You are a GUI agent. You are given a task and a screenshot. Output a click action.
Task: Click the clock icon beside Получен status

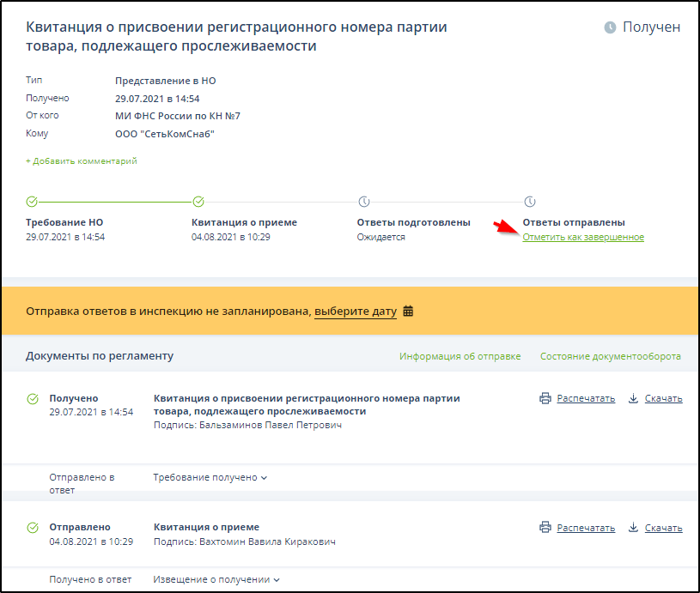point(610,27)
